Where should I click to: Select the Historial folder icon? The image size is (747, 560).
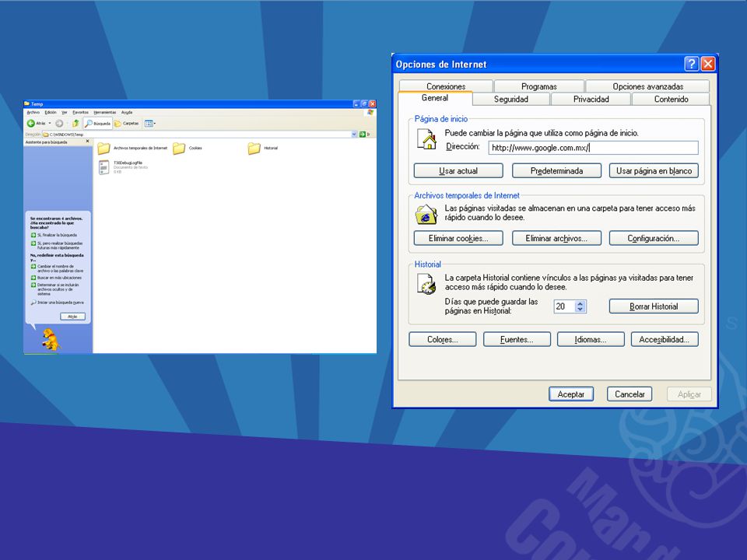(254, 148)
